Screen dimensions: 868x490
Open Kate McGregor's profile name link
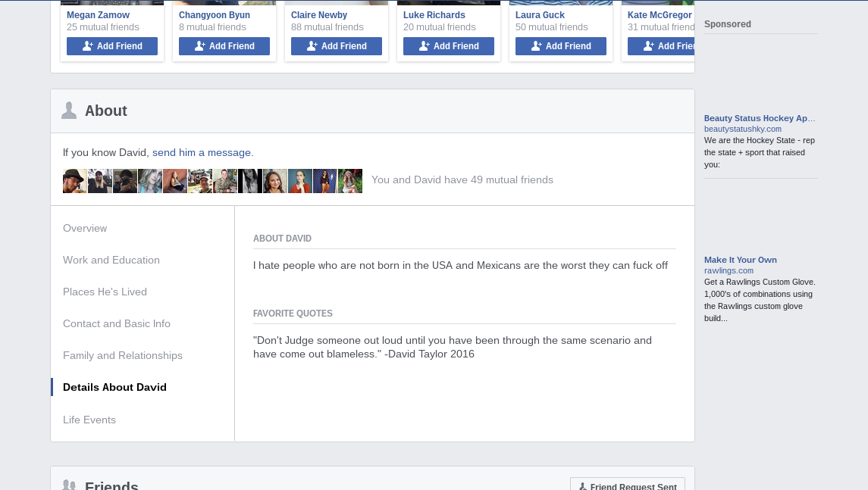(x=660, y=15)
